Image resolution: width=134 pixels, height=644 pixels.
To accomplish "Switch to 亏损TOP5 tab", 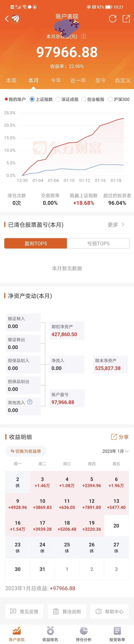I will click(x=98, y=243).
